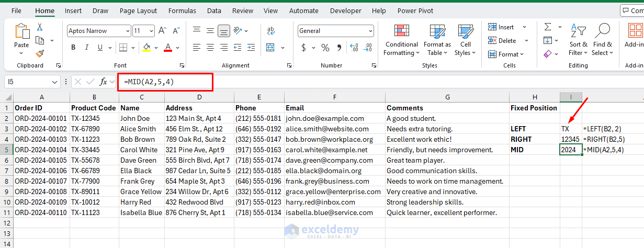Click the Delete cells button
The height and width of the screenshot is (248, 644).
502,40
